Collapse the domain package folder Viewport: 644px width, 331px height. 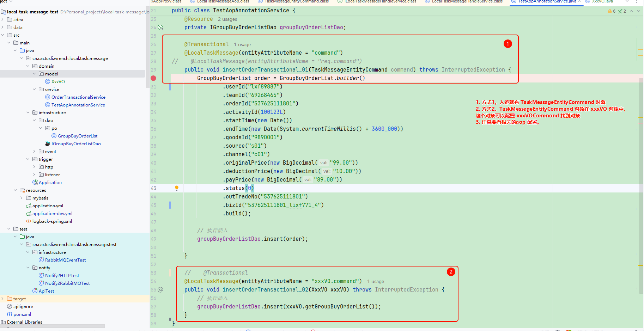[x=28, y=66]
